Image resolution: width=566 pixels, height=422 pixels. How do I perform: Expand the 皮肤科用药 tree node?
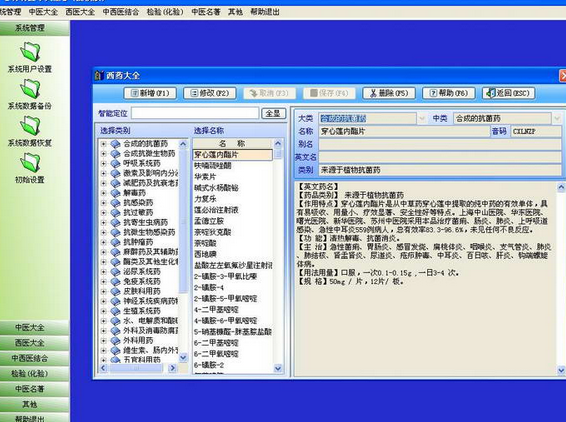point(104,291)
